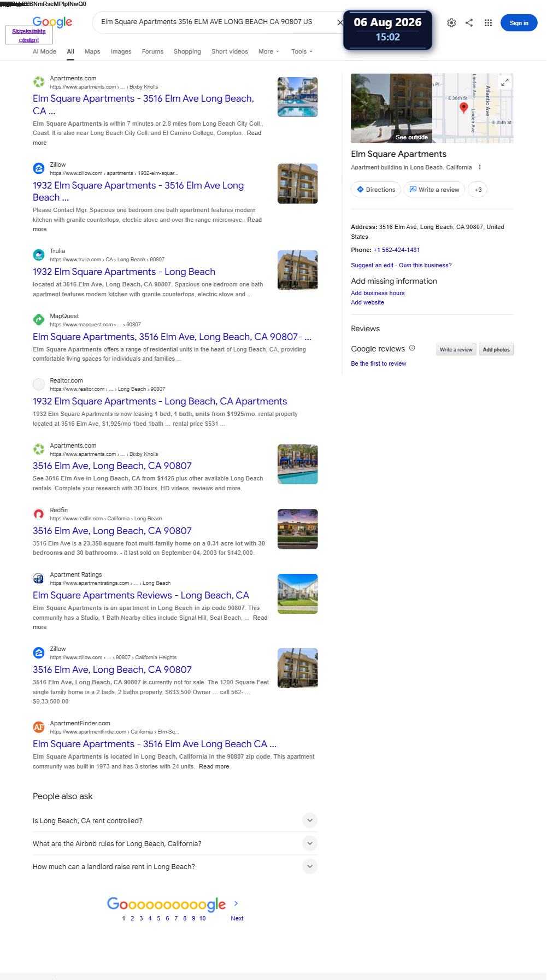Click Suggest an edit link
Viewport: 553px width, 980px height.
click(372, 265)
